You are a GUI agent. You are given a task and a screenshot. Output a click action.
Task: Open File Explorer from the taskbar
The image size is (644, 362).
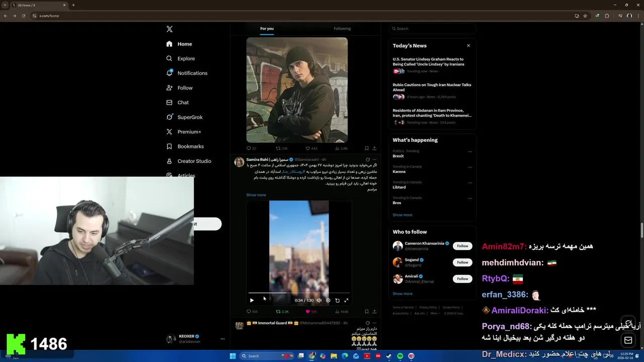[x=334, y=356]
